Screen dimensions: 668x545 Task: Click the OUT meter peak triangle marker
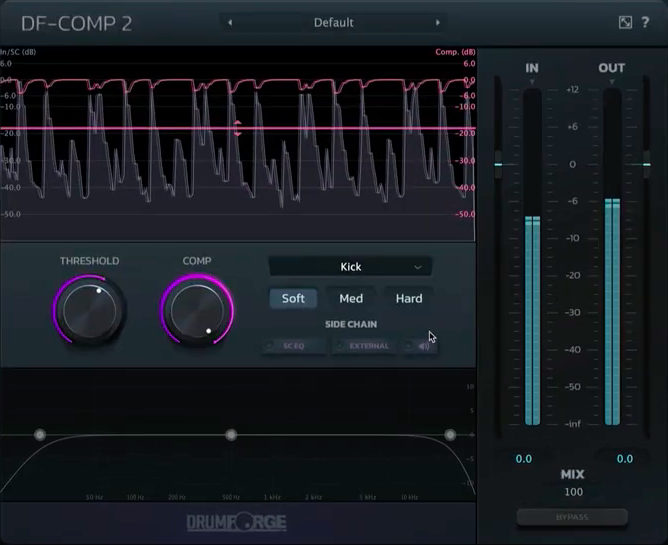tap(612, 81)
